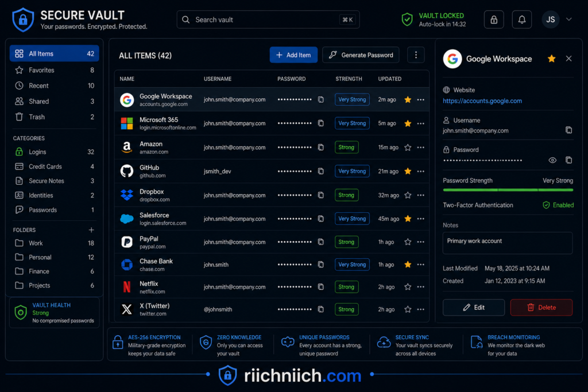Open the list options kebab menu
Screen dimensions: 588x392
click(x=416, y=55)
